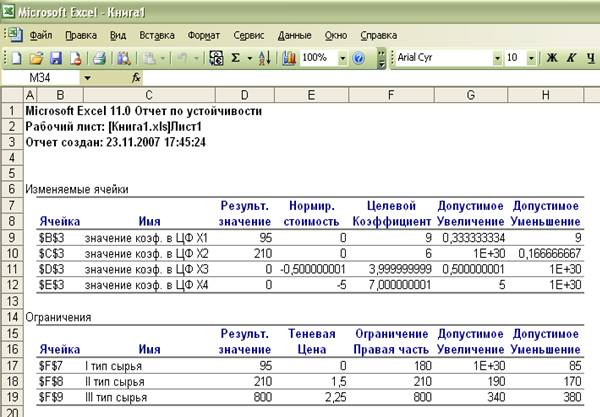The image size is (600, 417).
Task: Click the Sort ascending icon
Action: 264,58
